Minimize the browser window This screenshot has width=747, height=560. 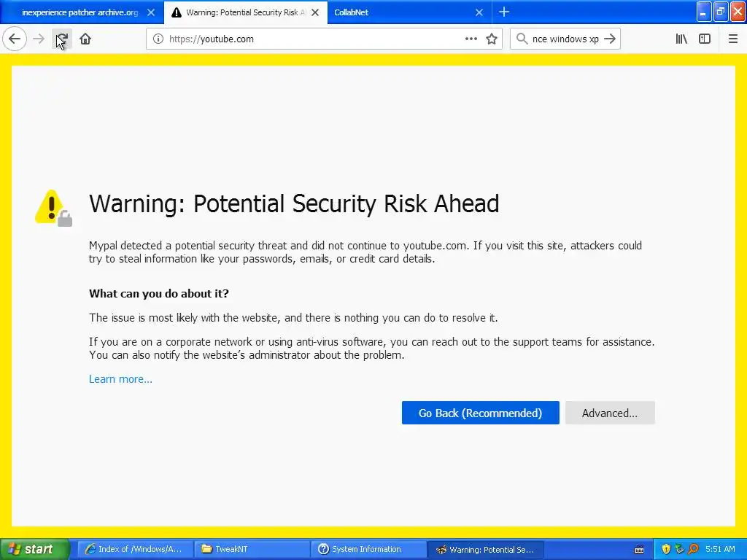(x=704, y=12)
